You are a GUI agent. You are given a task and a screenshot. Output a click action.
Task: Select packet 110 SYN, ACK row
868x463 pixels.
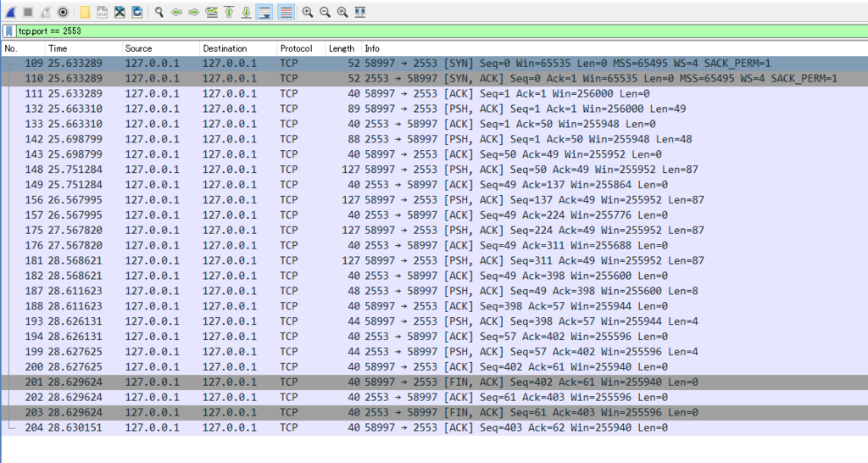(x=434, y=79)
